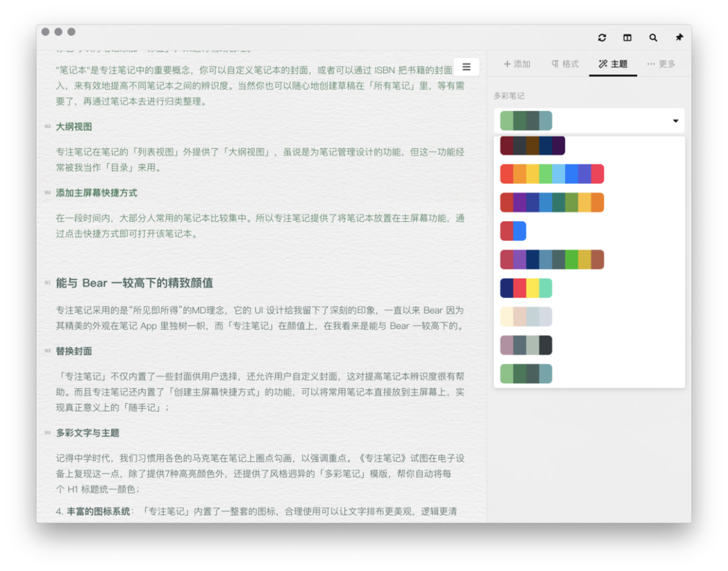Click the heading 能与 Bear 一较高下的精致颜值
728x571 pixels.
click(134, 282)
